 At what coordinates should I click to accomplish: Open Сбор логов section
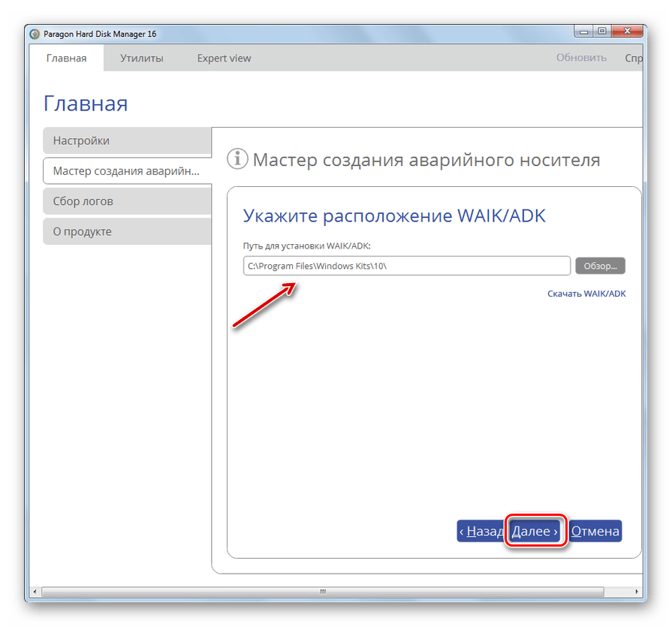coord(126,201)
